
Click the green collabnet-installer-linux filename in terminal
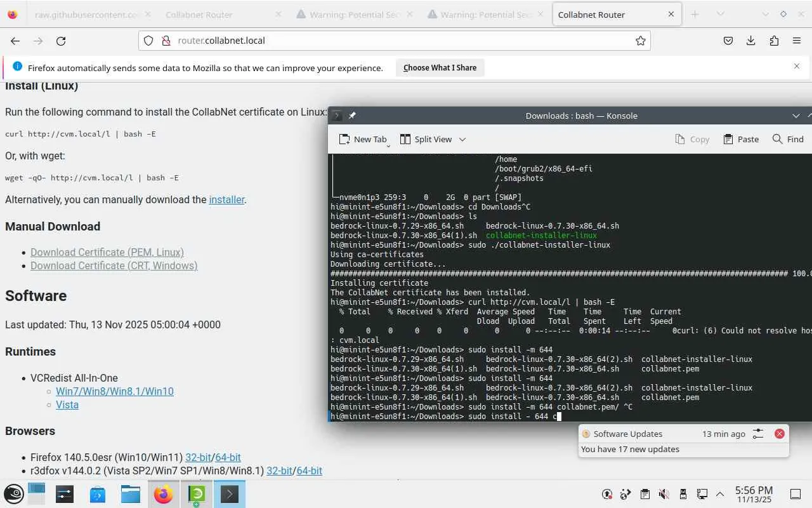point(541,235)
